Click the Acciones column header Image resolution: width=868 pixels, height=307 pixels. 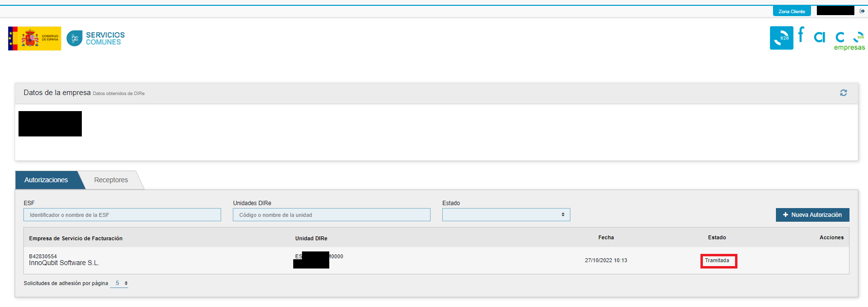(831, 237)
